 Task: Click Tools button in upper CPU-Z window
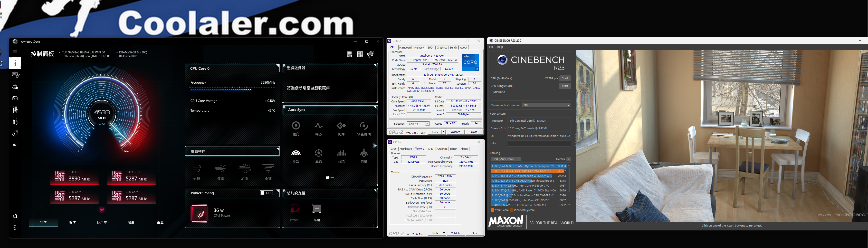click(435, 132)
